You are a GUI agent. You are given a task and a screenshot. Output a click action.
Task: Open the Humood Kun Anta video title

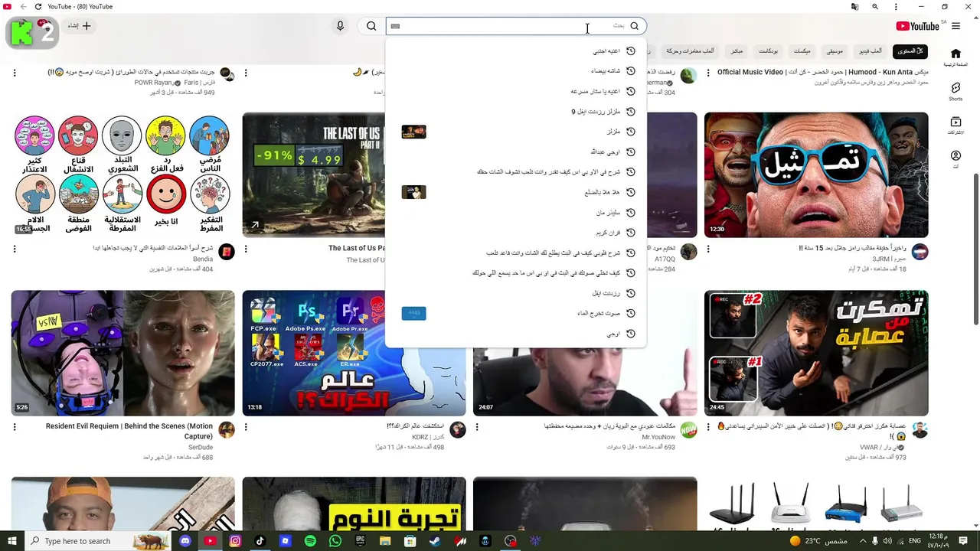coord(823,72)
